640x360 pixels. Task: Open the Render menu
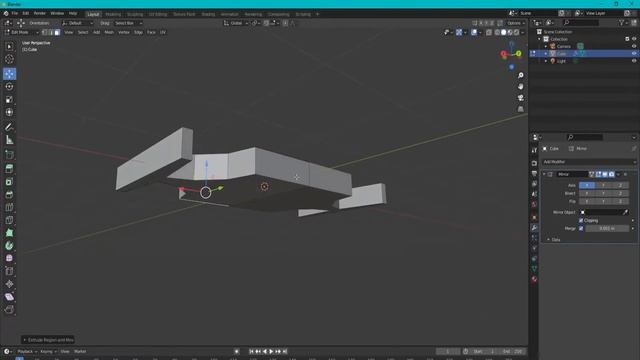40,13
